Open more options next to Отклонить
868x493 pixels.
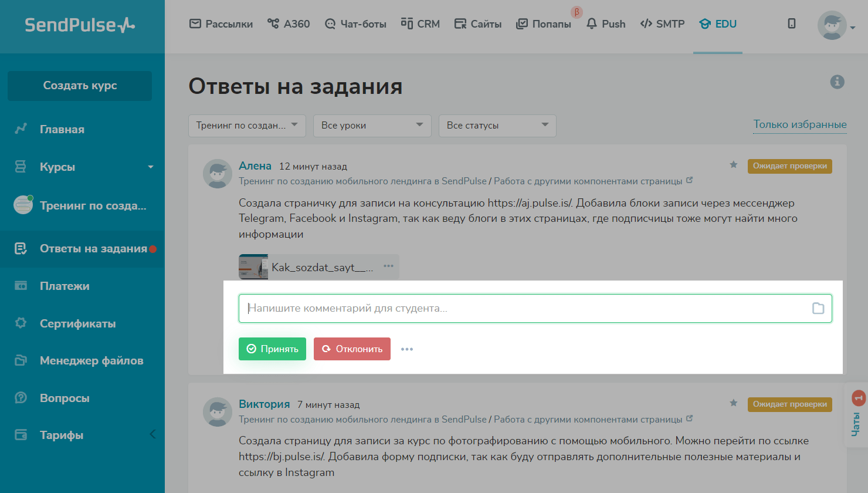point(407,349)
